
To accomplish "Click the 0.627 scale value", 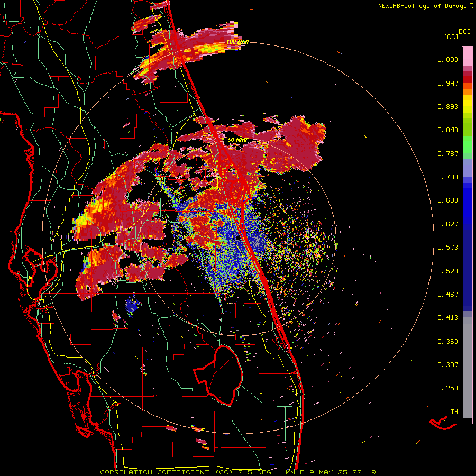I will click(x=448, y=224).
